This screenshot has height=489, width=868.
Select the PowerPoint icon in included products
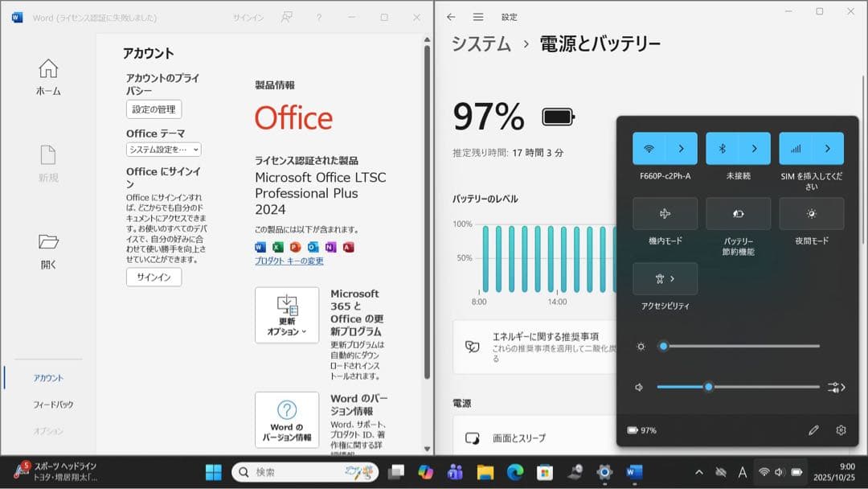tap(296, 247)
